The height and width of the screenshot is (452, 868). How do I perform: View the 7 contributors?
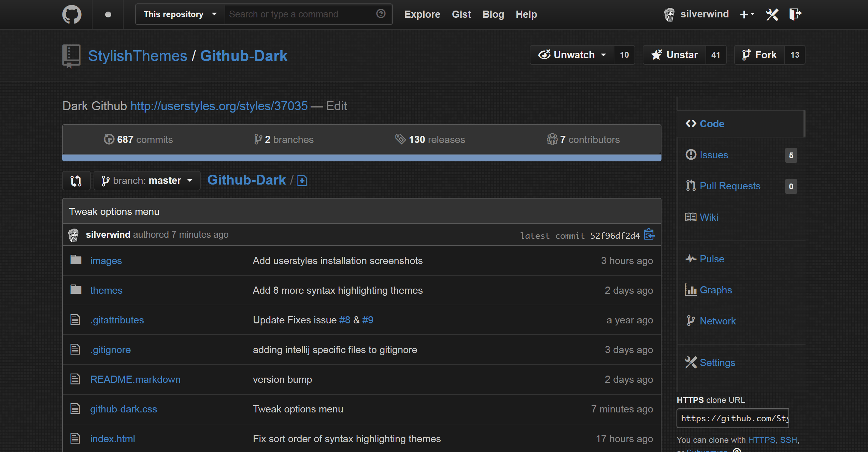[583, 140]
